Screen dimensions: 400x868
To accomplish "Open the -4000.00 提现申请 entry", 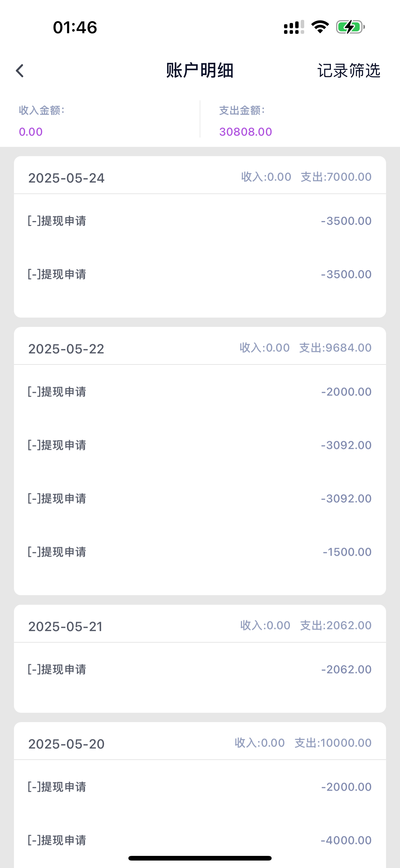I will pyautogui.click(x=200, y=840).
